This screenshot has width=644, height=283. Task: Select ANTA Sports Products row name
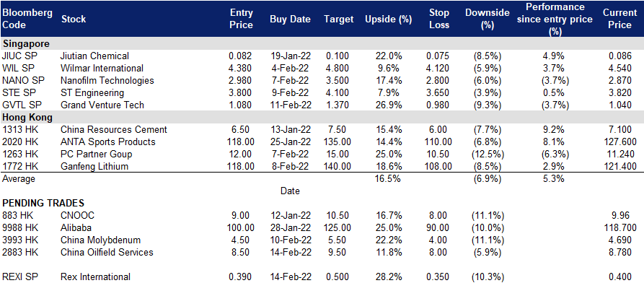pyautogui.click(x=107, y=142)
